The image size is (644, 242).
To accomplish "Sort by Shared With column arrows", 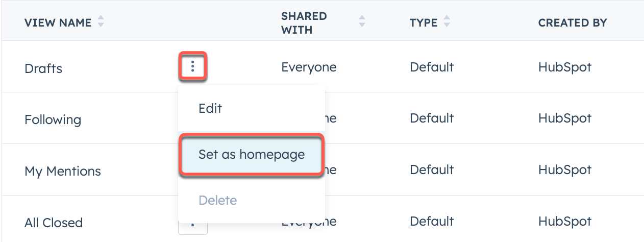I will click(362, 22).
